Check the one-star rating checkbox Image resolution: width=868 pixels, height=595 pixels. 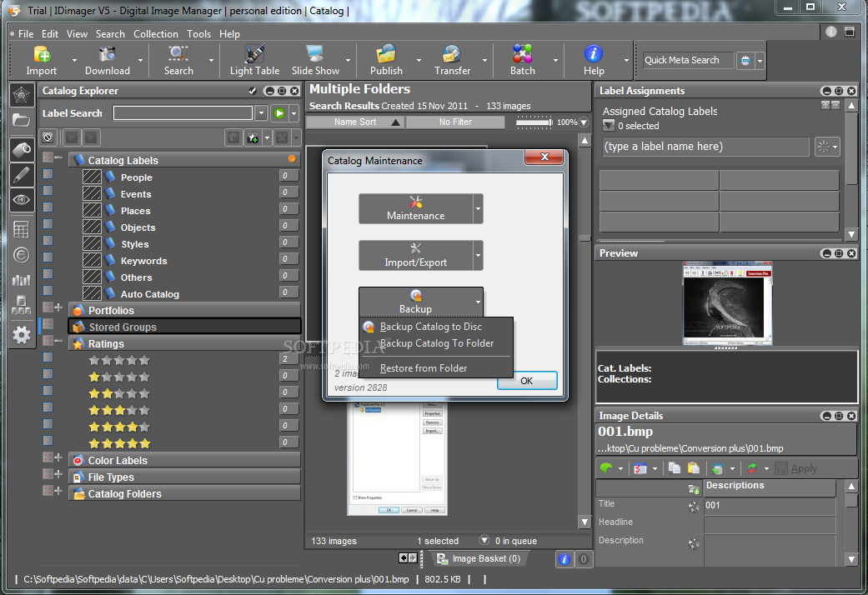pyautogui.click(x=48, y=373)
